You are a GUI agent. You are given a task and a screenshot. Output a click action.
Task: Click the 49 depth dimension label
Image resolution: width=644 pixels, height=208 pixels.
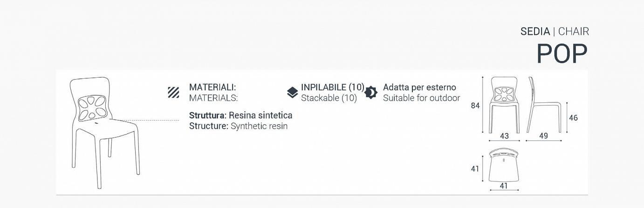543,136
